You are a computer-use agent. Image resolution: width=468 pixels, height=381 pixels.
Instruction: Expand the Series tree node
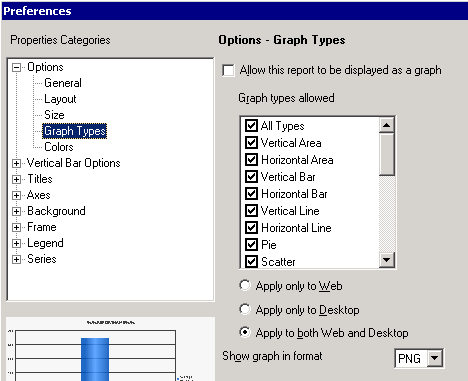16,259
